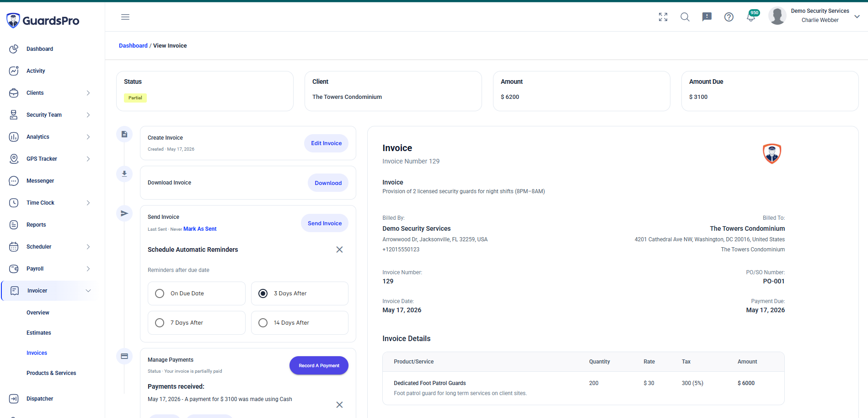Click the Record A Payment button
868x418 pixels.
[x=319, y=365]
